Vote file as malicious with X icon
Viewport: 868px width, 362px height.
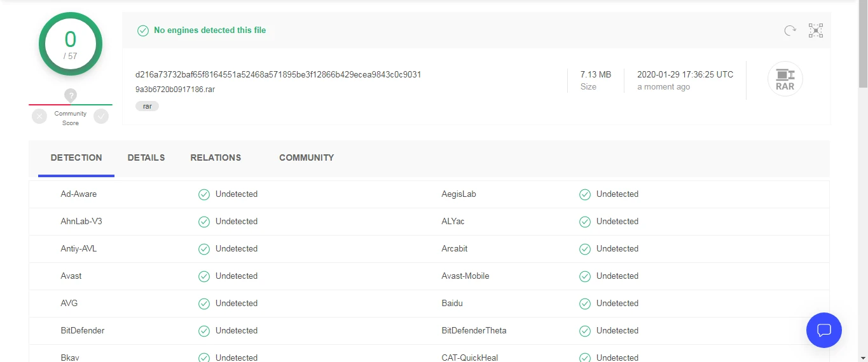pos(39,116)
